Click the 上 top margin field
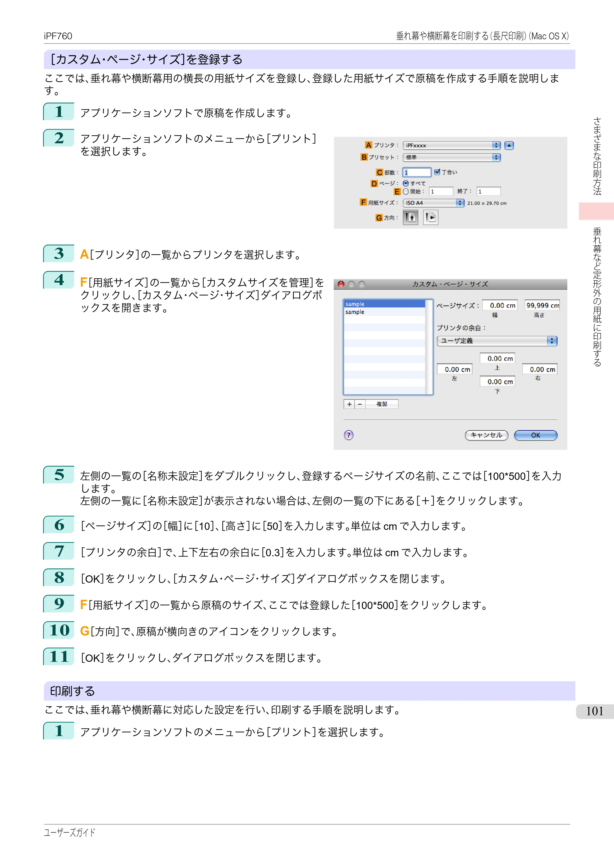This screenshot has width=614, height=868. click(497, 358)
